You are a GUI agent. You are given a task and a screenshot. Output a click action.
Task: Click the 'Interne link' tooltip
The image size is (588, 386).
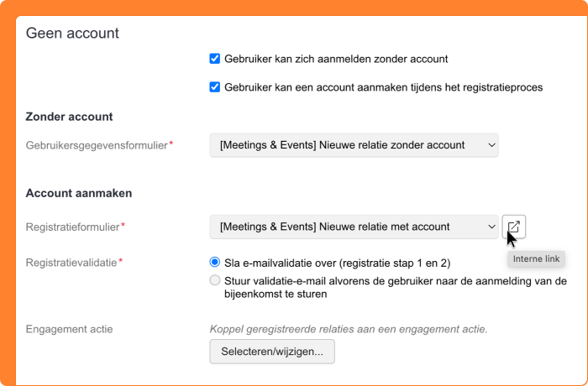coord(536,258)
